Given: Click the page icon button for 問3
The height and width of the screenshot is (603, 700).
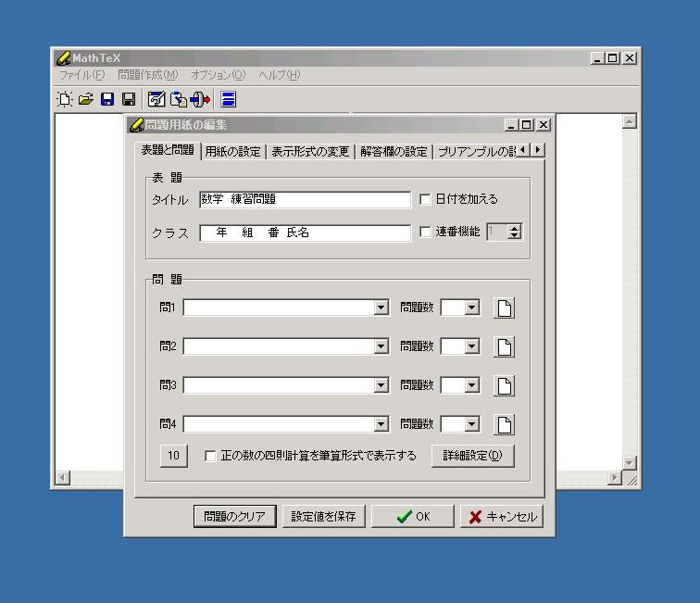Looking at the screenshot, I should [x=504, y=386].
